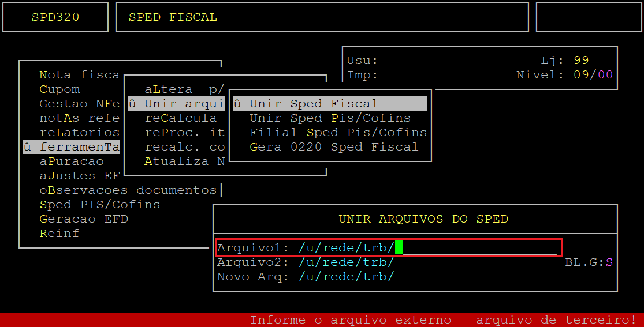Select oBservacoes documentos entry

pos(128,190)
